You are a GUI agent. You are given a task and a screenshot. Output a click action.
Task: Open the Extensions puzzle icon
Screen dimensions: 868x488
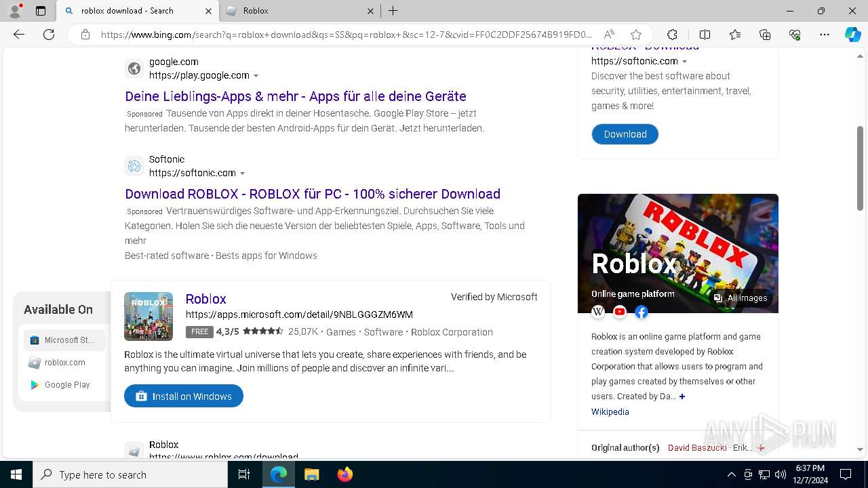click(672, 35)
